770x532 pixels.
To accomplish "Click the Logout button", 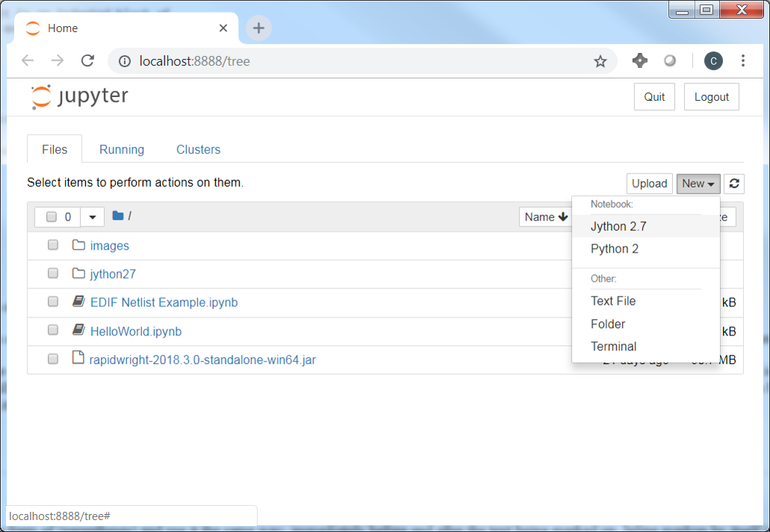I will [711, 96].
